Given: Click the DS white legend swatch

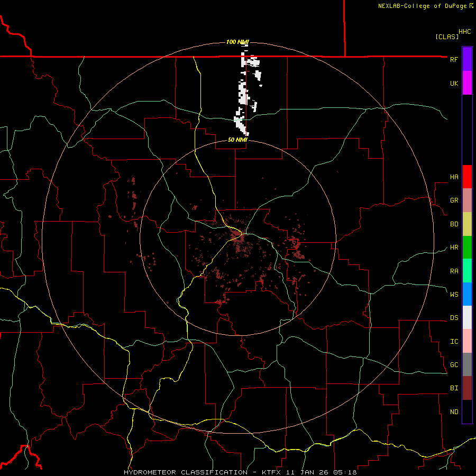Looking at the screenshot, I should coord(467,317).
